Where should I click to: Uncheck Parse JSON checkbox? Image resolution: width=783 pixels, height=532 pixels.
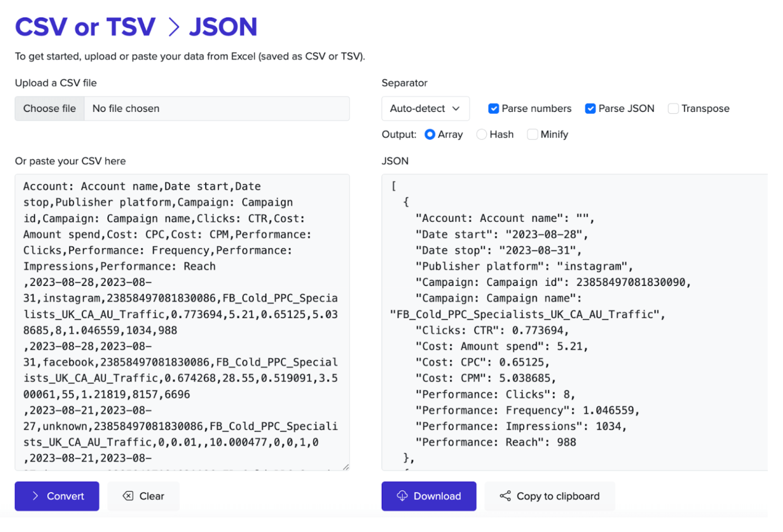coord(590,108)
